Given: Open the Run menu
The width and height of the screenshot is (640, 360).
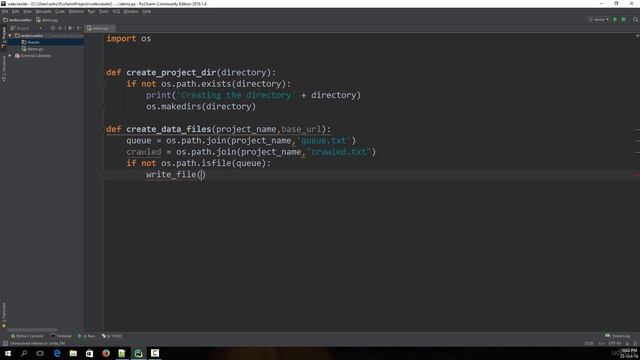Looking at the screenshot, I should pyautogui.click(x=91, y=11).
